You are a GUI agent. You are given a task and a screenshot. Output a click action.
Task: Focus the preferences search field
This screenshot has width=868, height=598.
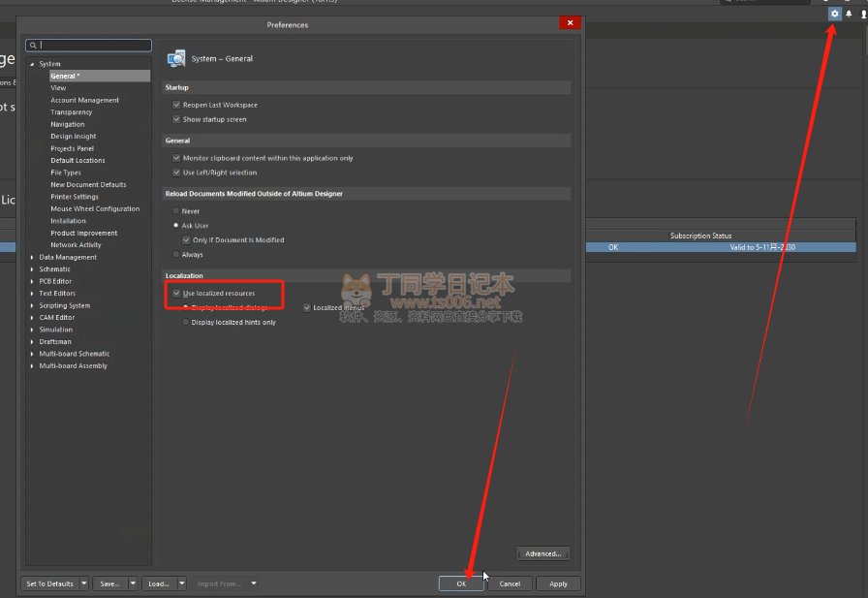(x=94, y=46)
